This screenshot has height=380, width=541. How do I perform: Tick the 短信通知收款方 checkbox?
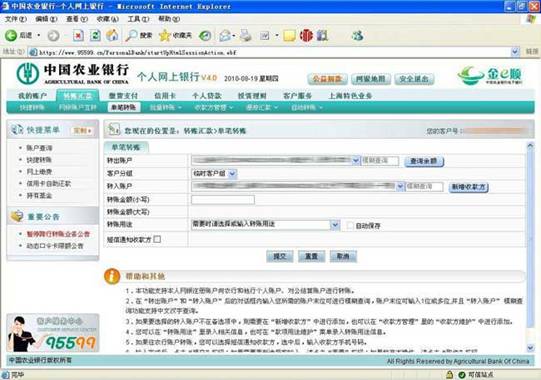point(157,239)
